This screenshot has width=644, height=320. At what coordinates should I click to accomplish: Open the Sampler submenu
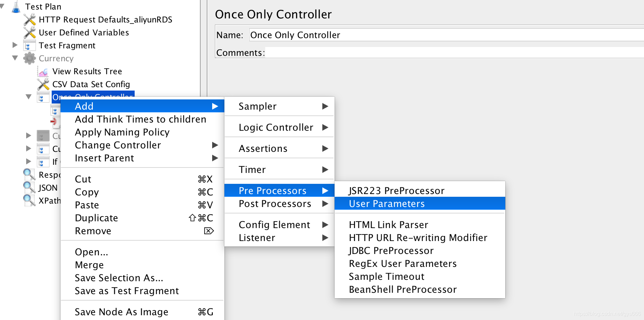[x=279, y=106]
